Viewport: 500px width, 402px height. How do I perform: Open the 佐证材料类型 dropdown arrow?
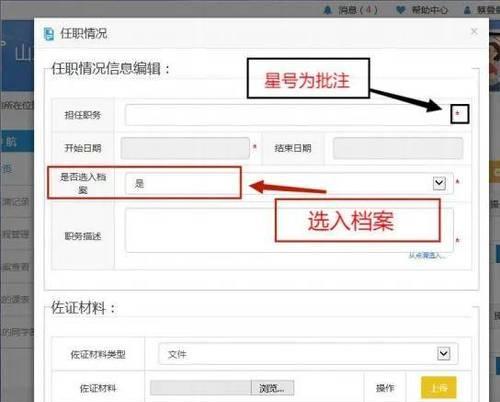[443, 353]
